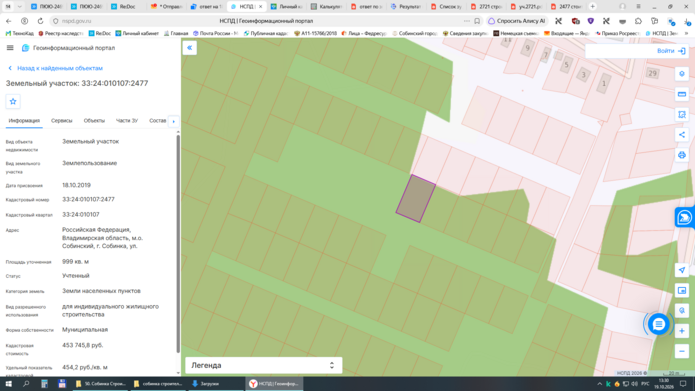Zoom in the map with plus button

coord(682,331)
